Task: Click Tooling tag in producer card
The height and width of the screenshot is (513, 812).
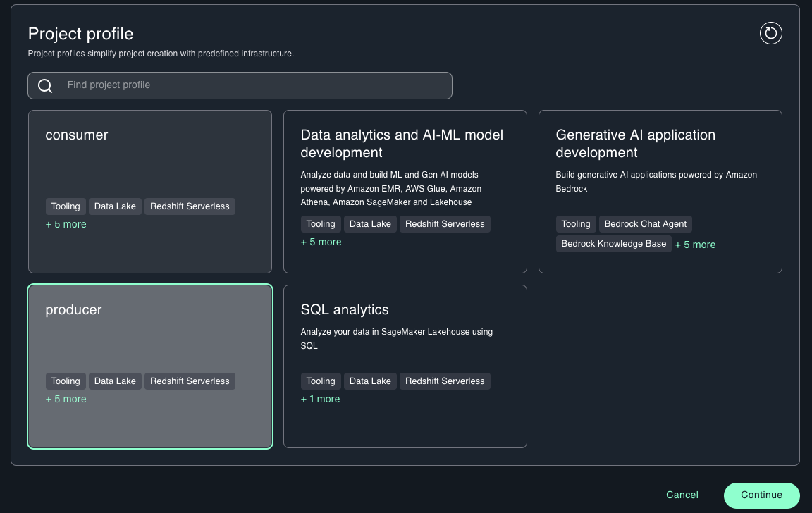Action: 66,381
